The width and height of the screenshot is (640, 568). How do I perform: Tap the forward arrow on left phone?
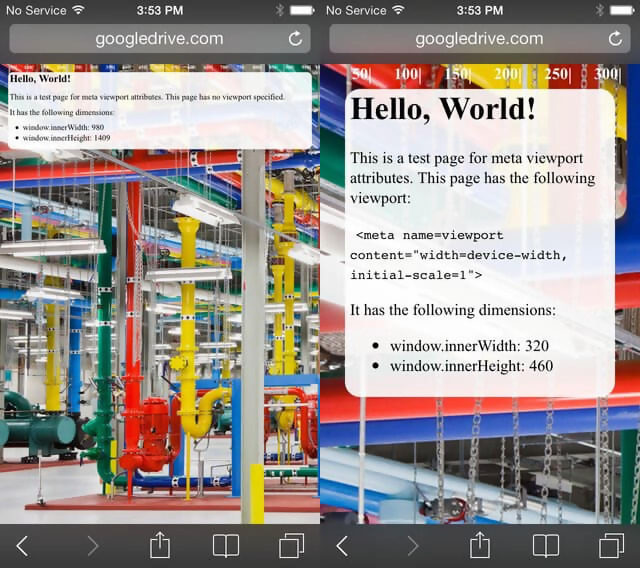93,546
